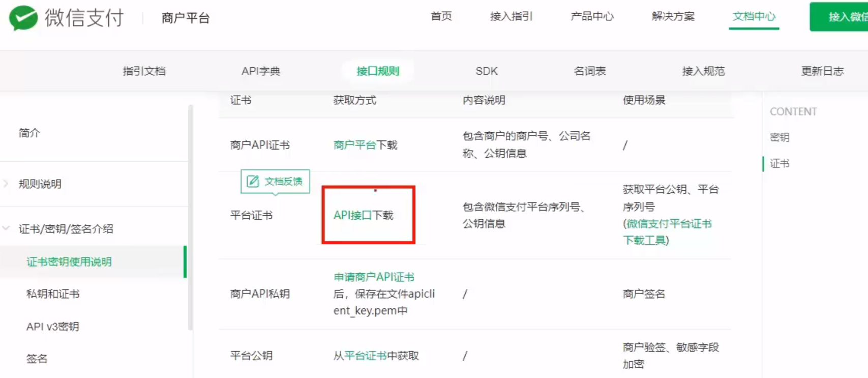Click the 申请商户API证书 link
Viewport: 868px width, 378px height.
click(374, 277)
